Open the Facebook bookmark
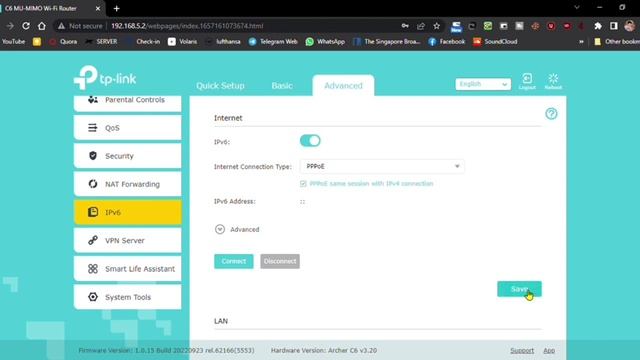This screenshot has width=640, height=360. click(x=447, y=42)
